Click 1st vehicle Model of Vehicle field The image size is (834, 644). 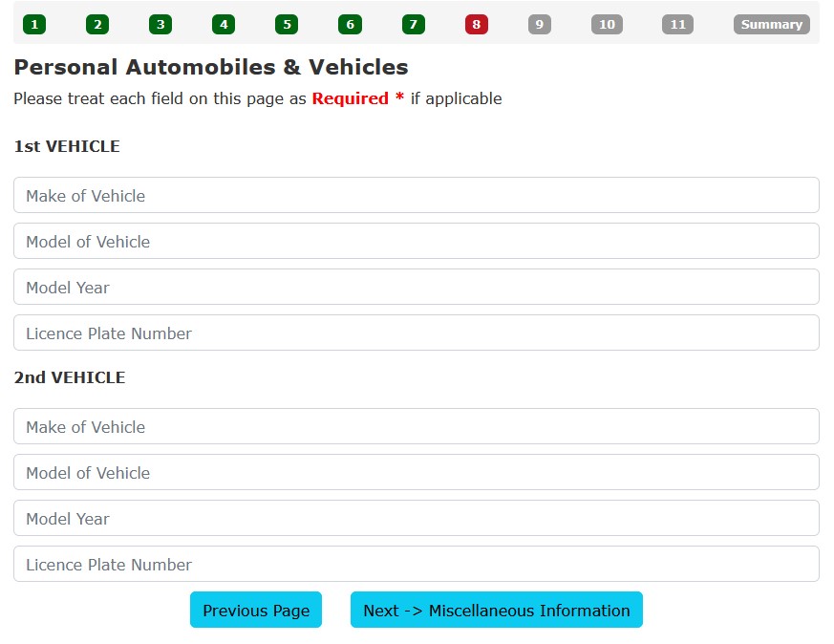click(x=417, y=241)
